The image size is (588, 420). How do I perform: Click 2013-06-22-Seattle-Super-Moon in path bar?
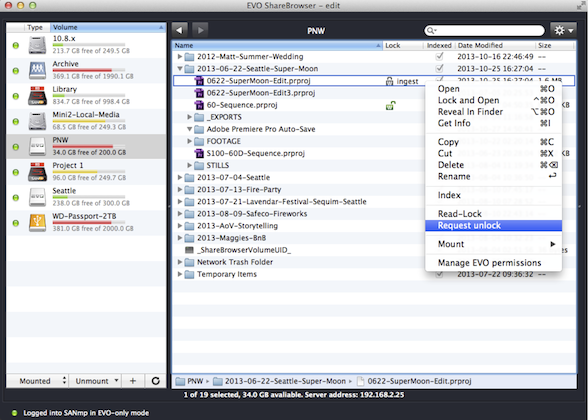pos(285,381)
